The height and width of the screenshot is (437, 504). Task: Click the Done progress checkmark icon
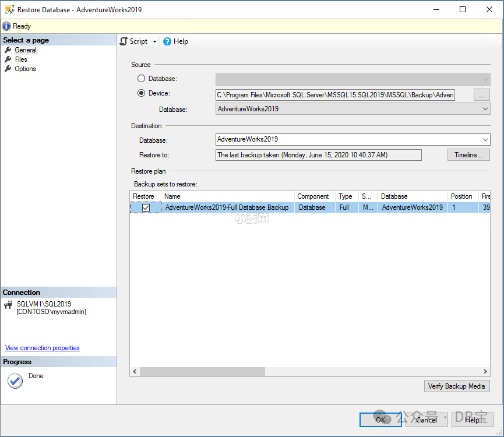(x=15, y=381)
